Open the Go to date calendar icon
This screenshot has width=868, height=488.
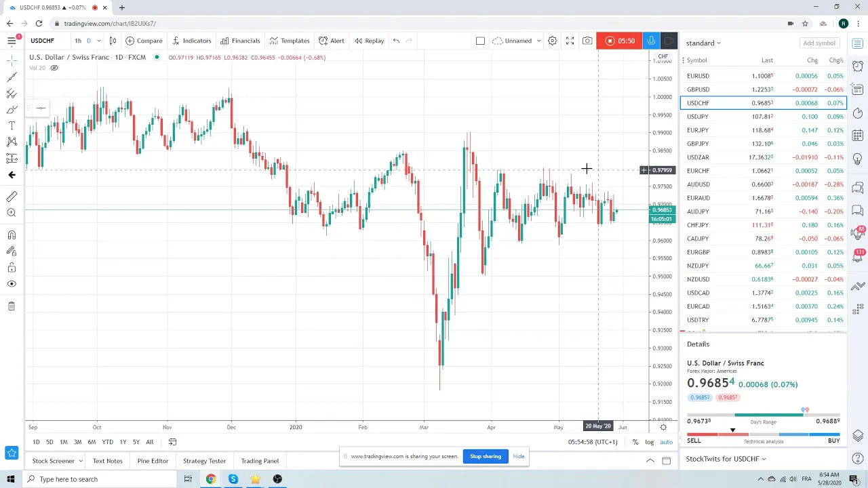click(x=172, y=442)
